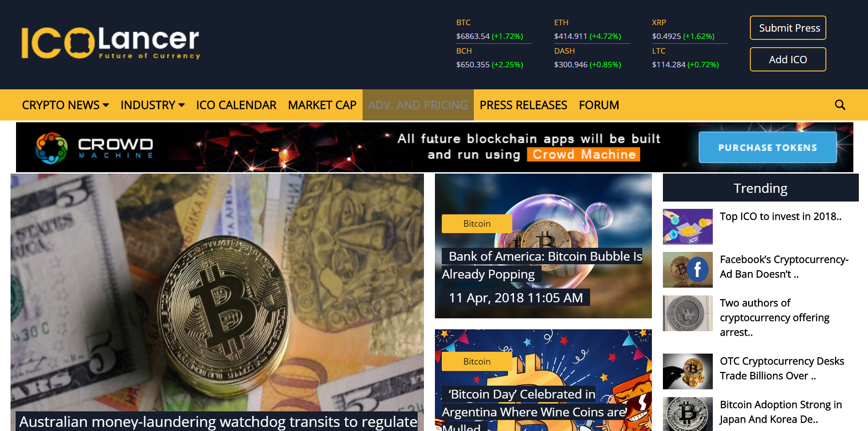Open the Forum menu item

(599, 105)
